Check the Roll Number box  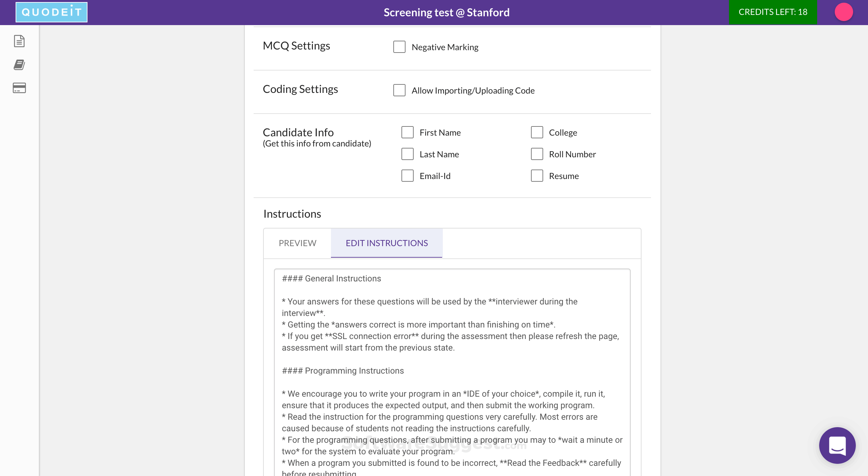coord(537,154)
